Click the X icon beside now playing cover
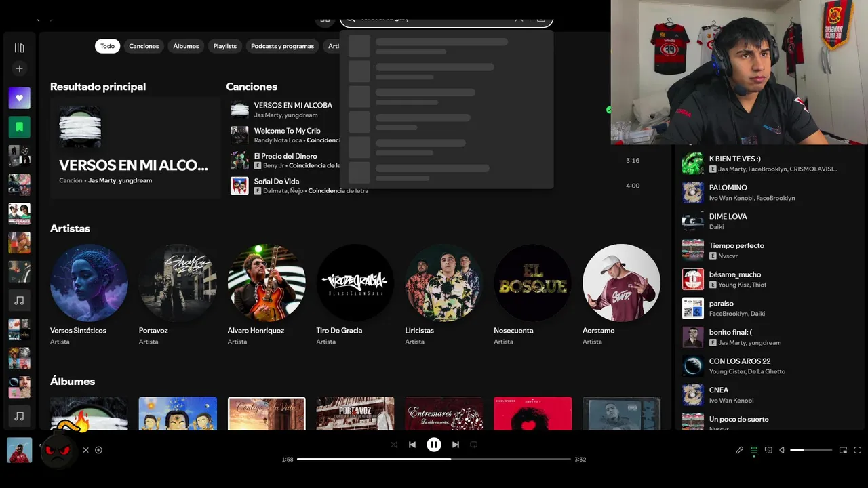Viewport: 868px width, 488px height. (x=86, y=450)
